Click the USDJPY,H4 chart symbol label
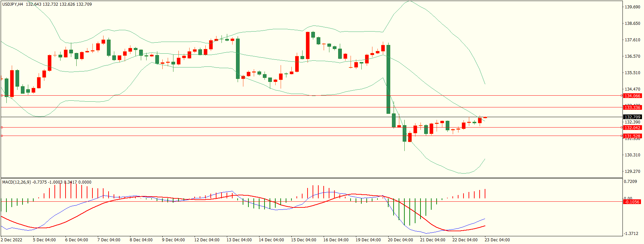 coord(13,4)
